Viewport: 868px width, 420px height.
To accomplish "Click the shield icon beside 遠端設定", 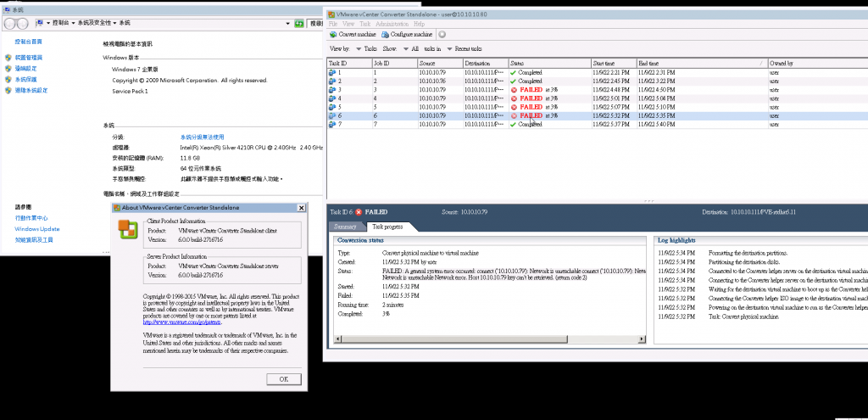I will click(x=8, y=69).
